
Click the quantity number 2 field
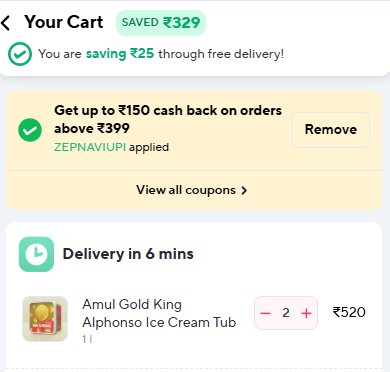click(286, 313)
